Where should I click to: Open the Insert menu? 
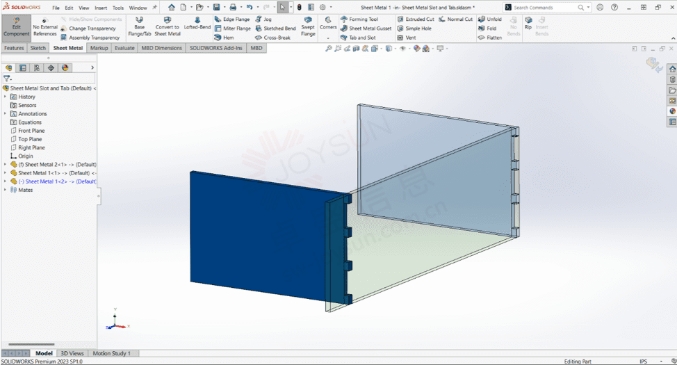point(101,8)
